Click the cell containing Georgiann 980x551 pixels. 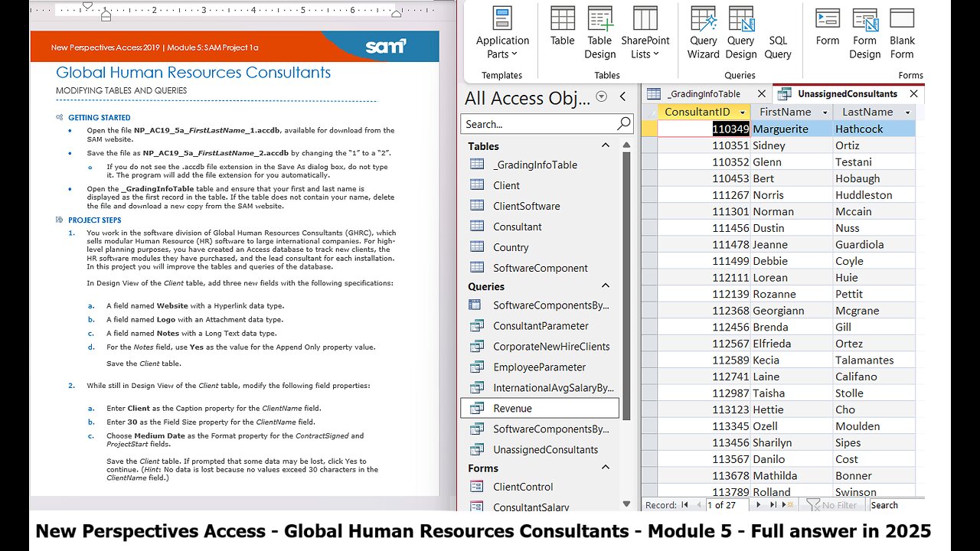coord(792,311)
